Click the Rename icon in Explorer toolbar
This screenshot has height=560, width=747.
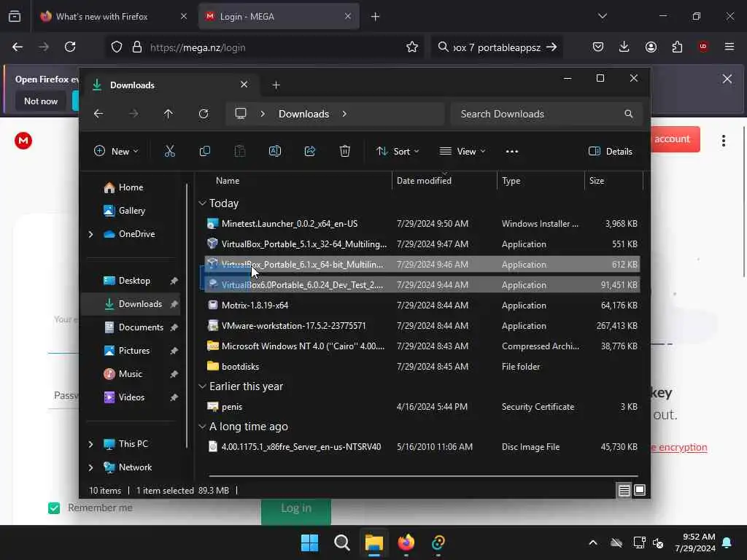tap(275, 152)
